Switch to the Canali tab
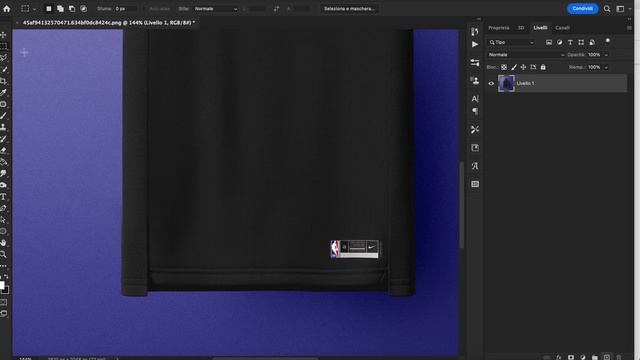The height and width of the screenshot is (360, 640). (x=562, y=28)
